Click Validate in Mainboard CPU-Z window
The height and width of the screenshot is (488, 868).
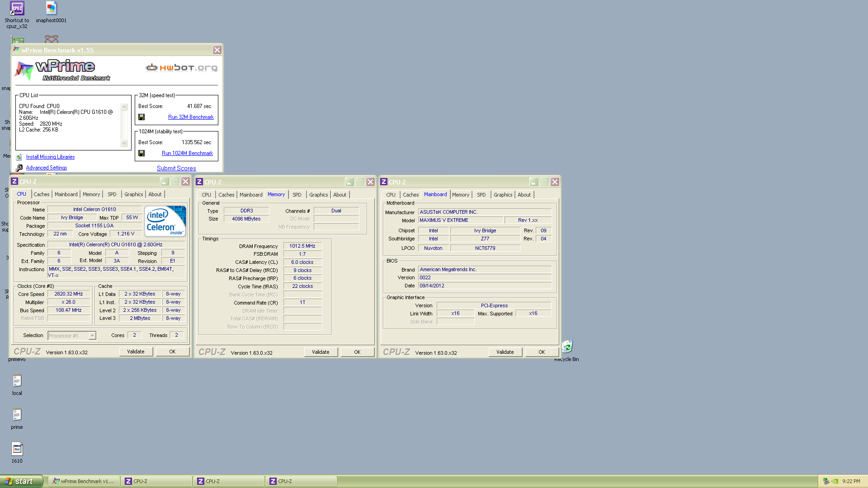pos(505,352)
